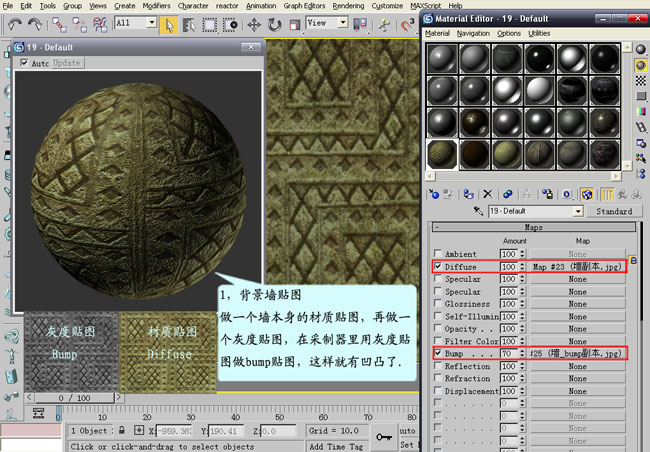Viewport: 650px width, 452px height.
Task: Open the All selection filter dropdown
Action: (x=150, y=23)
